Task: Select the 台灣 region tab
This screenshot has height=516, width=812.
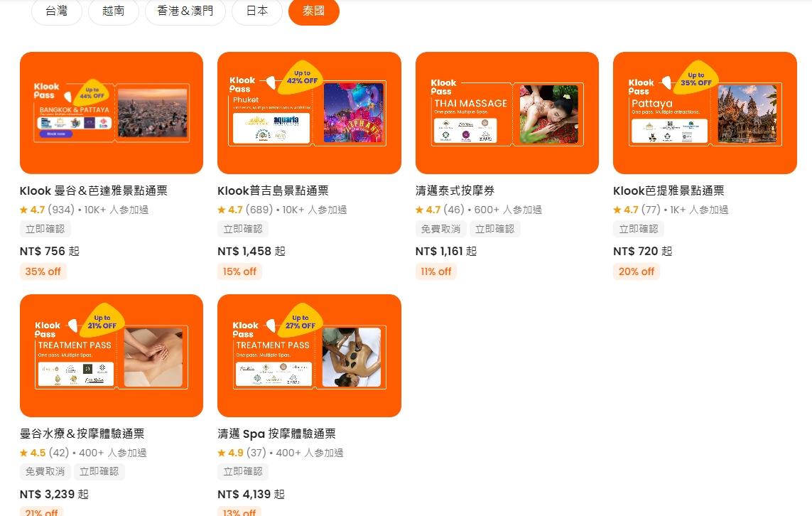Action: coord(56,11)
